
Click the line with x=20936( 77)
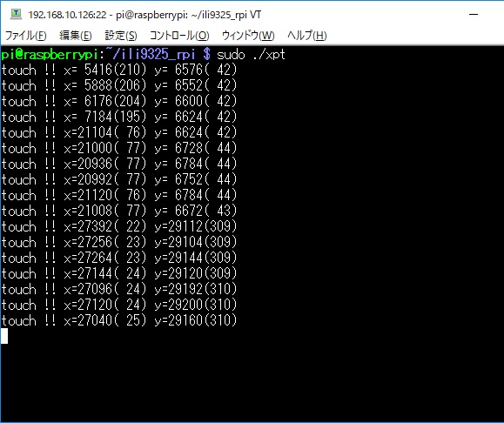[x=119, y=164]
